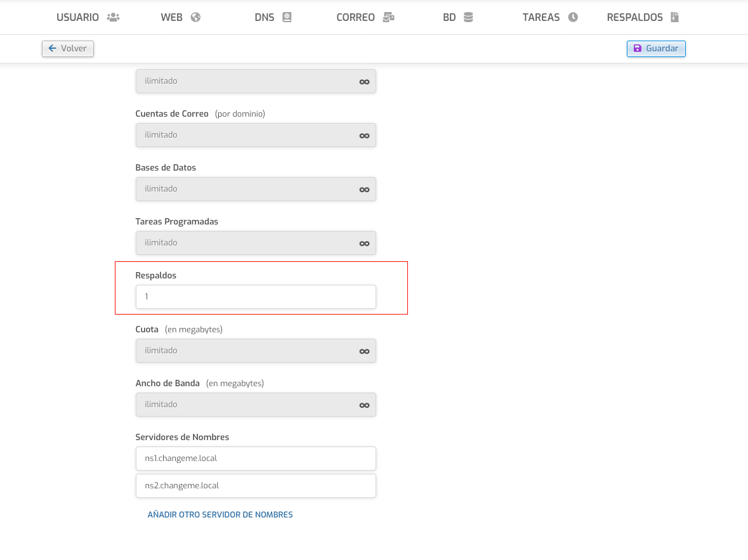Save changes with the Guardar button
Screen dimensions: 748x560
pyautogui.click(x=656, y=49)
